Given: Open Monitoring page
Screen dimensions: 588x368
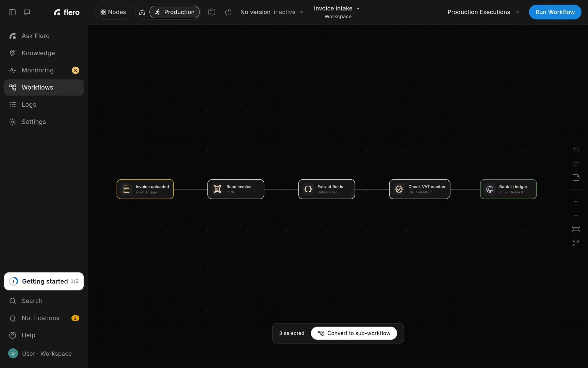Looking at the screenshot, I should 44,70.
